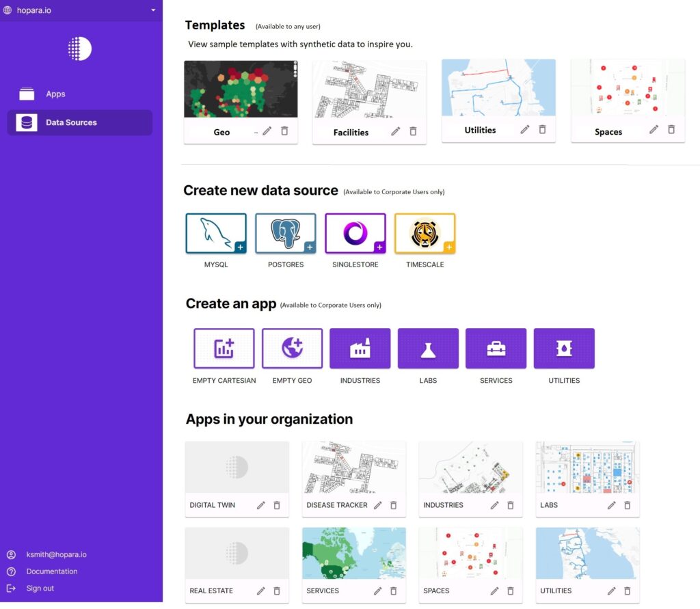Delete the Spaces template
The height and width of the screenshot is (609, 700).
tap(671, 129)
